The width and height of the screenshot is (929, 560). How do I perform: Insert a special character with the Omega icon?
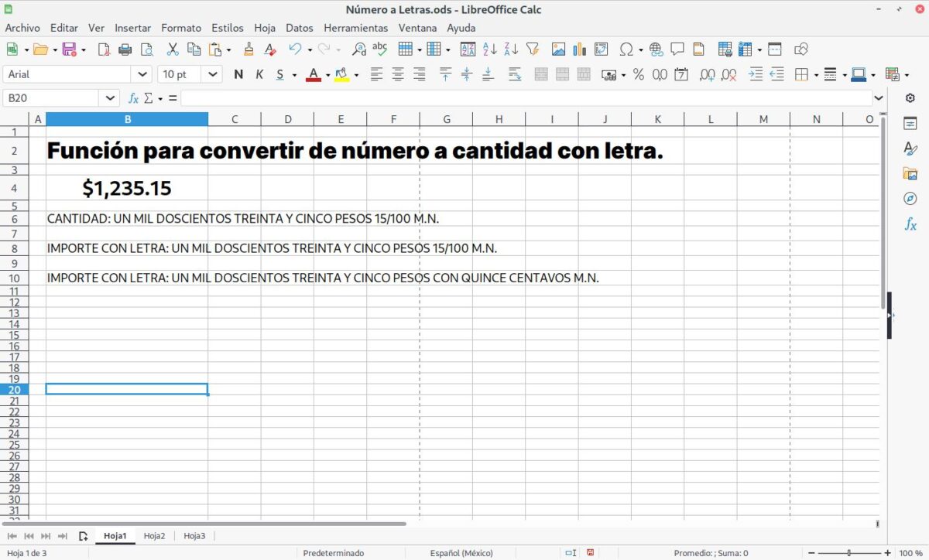coord(626,50)
